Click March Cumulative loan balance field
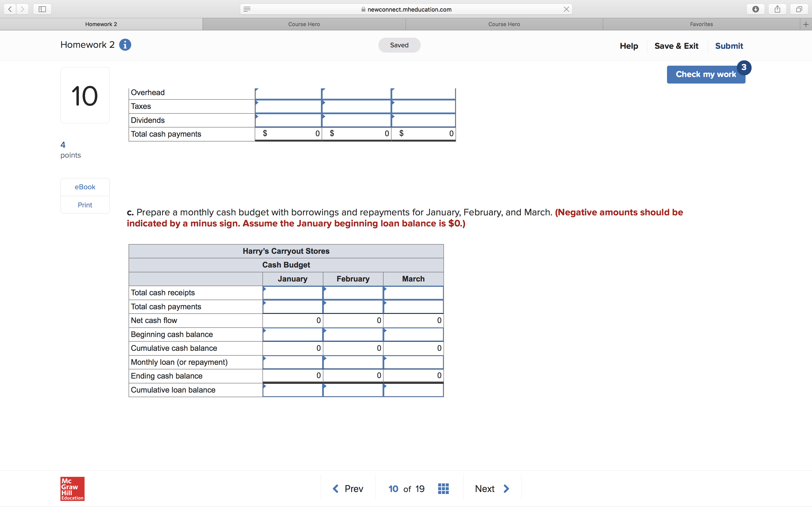 413,390
